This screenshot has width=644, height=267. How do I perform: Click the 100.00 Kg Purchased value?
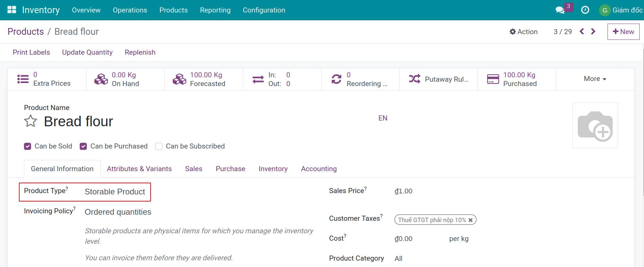click(x=519, y=75)
